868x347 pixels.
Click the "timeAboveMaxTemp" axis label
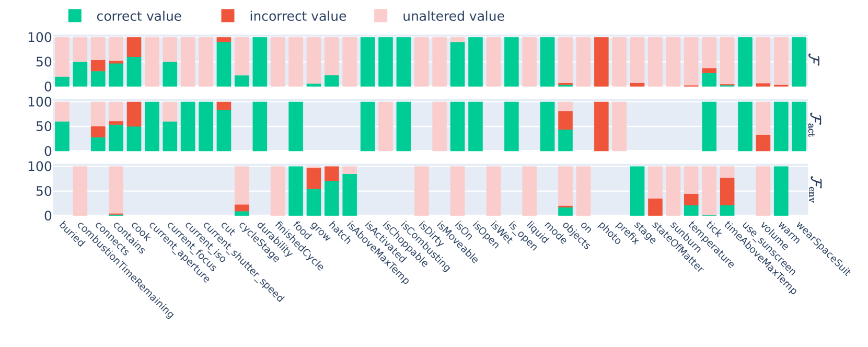758,258
